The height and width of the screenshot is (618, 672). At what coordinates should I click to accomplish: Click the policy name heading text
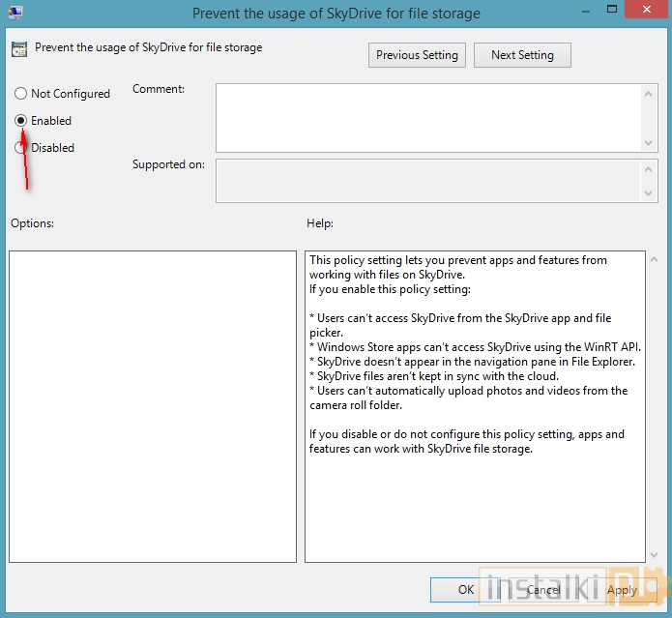[x=148, y=47]
